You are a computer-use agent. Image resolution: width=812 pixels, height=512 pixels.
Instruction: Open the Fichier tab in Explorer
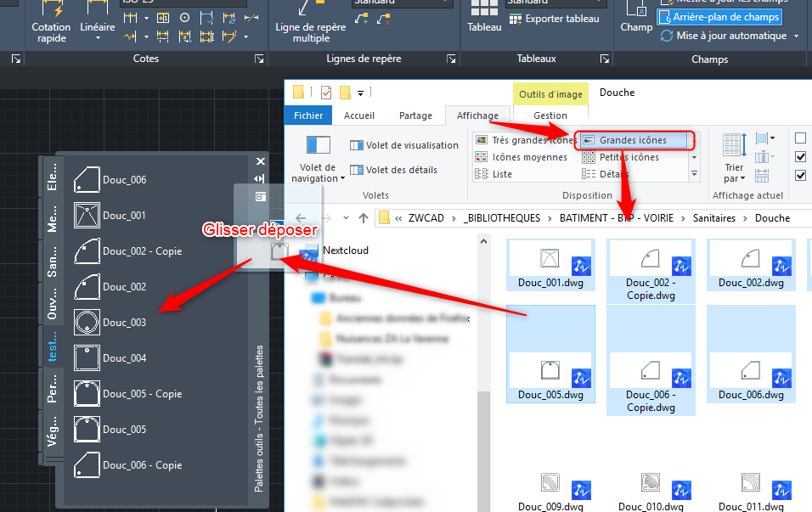coord(308,115)
